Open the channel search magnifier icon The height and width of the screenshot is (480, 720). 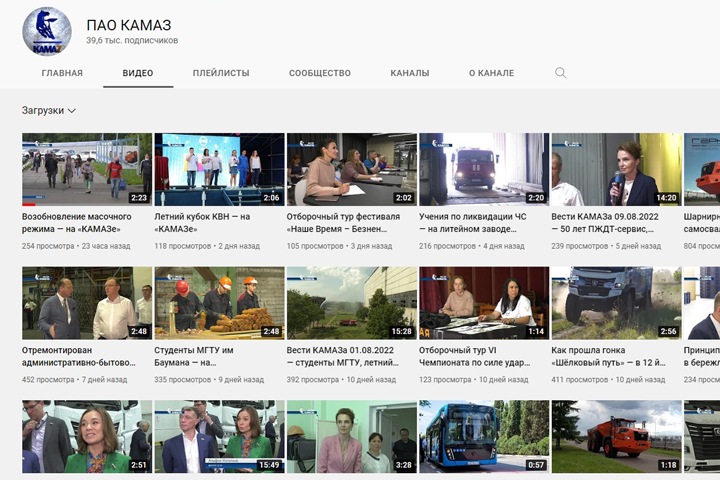560,73
